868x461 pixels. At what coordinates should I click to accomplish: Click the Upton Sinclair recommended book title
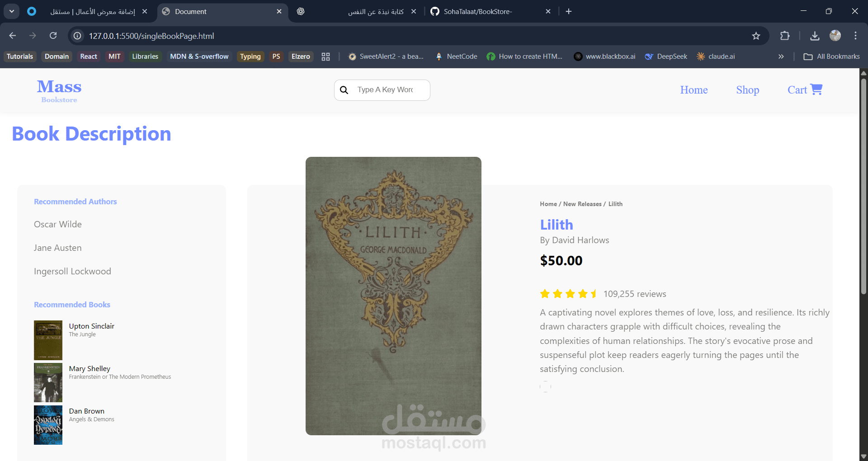click(x=91, y=326)
